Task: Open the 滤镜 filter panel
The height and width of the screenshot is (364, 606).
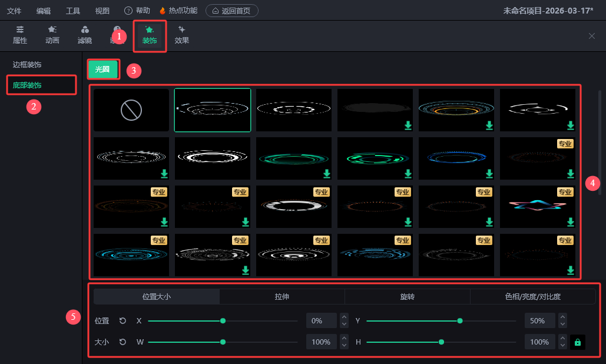Action: click(x=85, y=30)
